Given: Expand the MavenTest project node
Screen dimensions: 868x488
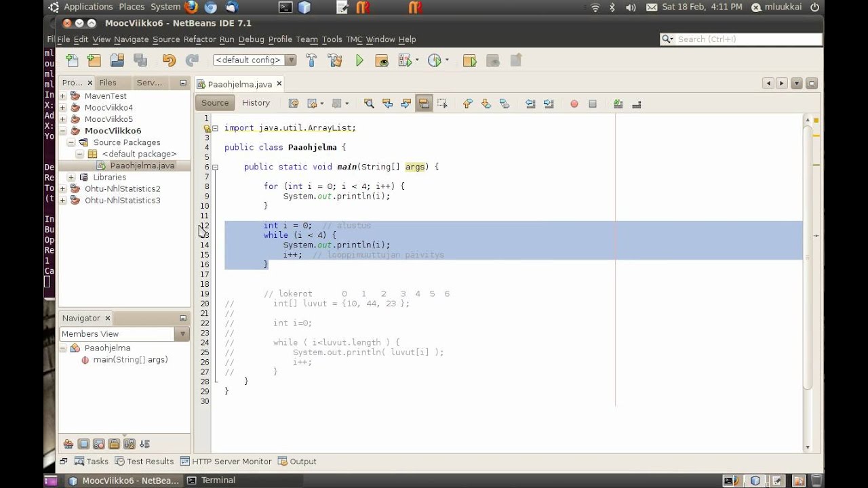Looking at the screenshot, I should pyautogui.click(x=62, y=96).
